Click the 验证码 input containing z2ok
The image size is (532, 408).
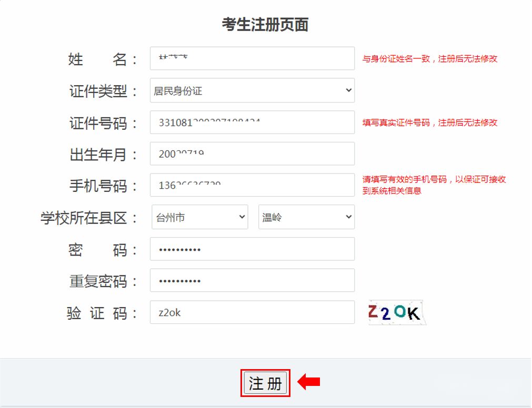252,312
